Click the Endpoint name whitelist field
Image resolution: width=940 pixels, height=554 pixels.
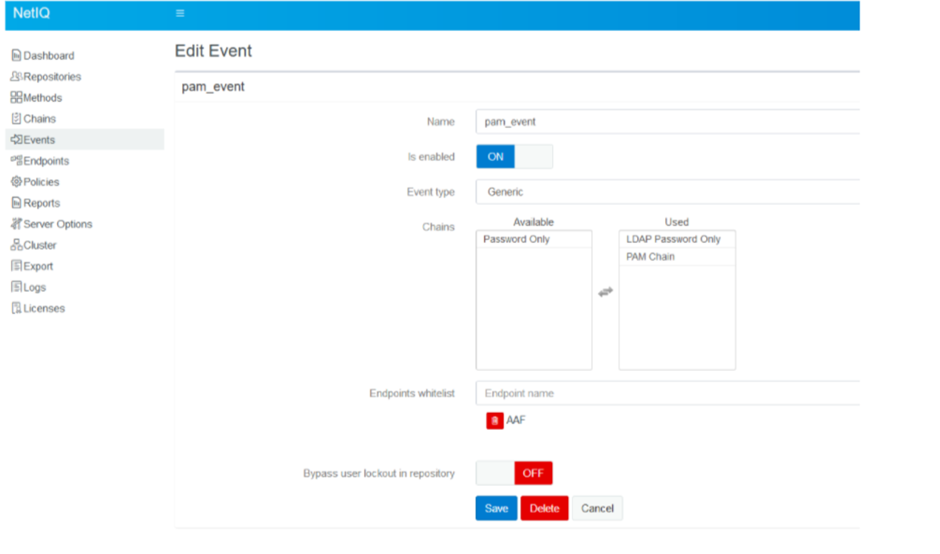tap(668, 393)
